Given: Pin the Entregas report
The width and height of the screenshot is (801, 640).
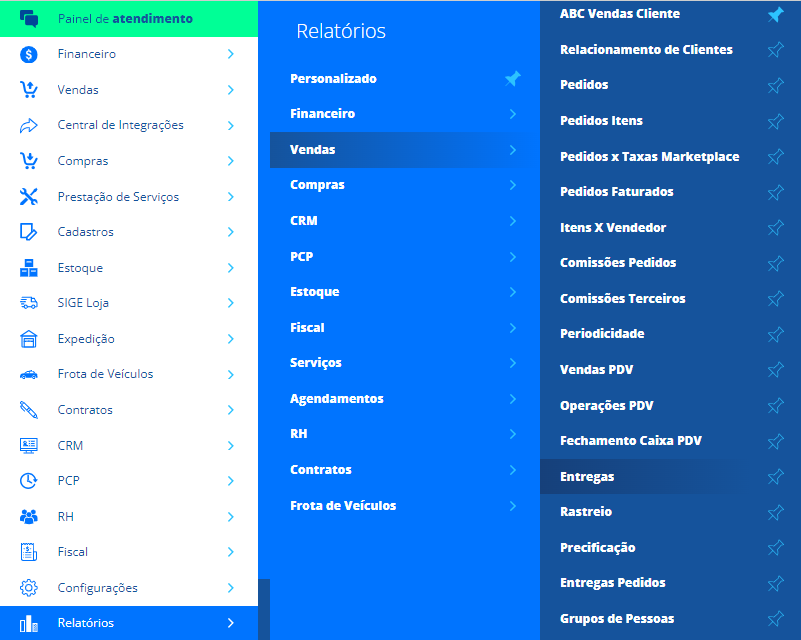Looking at the screenshot, I should [x=775, y=477].
